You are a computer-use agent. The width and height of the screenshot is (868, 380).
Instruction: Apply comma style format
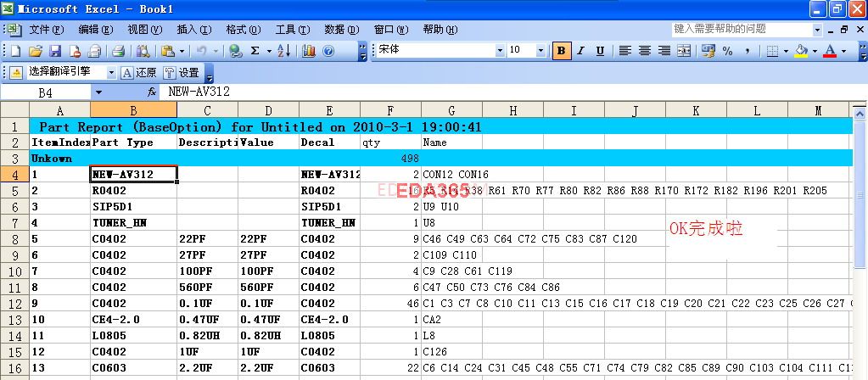pos(748,51)
